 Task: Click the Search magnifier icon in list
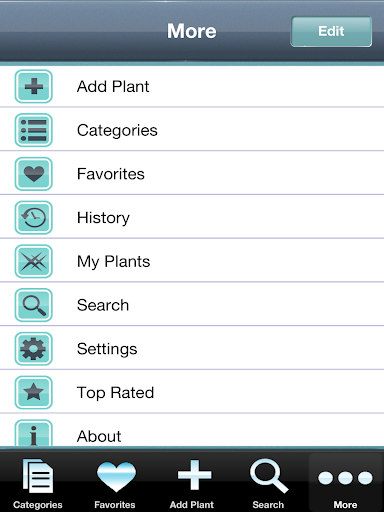click(x=34, y=305)
